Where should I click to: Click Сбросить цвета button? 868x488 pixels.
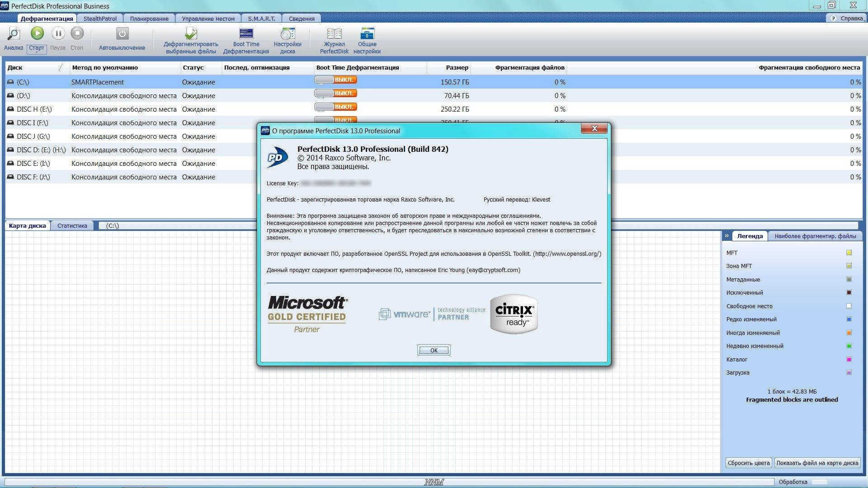point(749,463)
